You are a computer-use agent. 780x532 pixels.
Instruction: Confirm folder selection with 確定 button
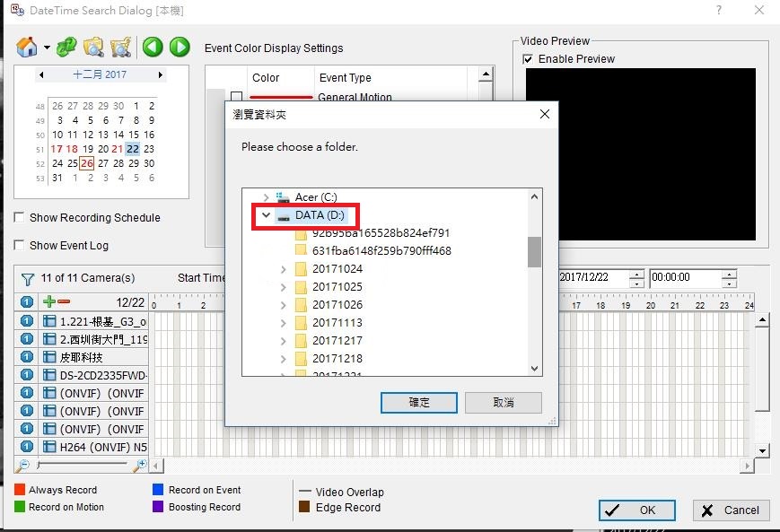coord(418,402)
